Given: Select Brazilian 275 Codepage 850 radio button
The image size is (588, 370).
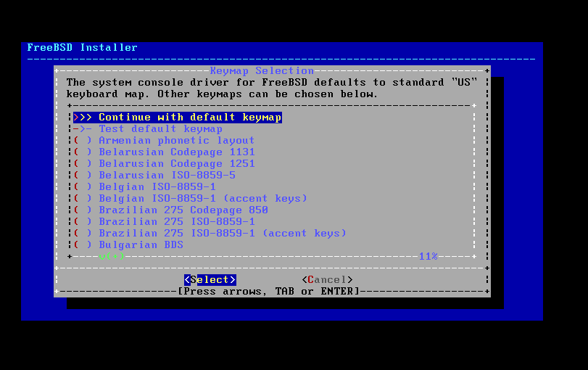Looking at the screenshot, I should coord(83,210).
